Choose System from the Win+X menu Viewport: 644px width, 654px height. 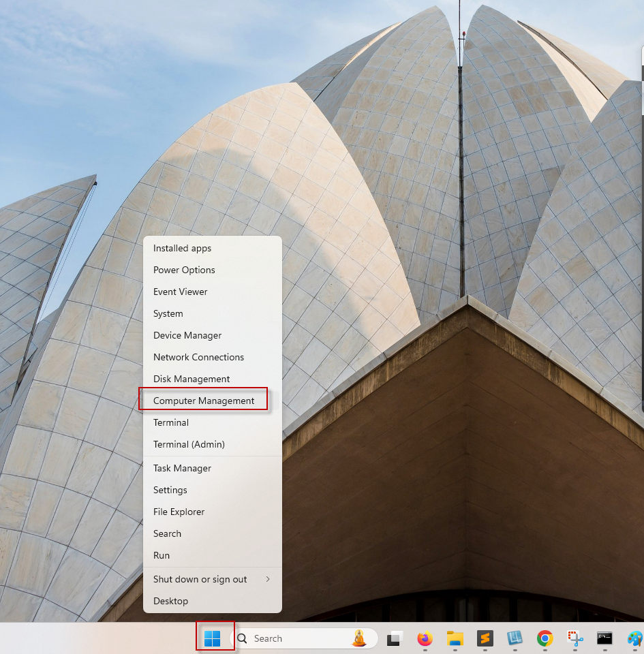pyautogui.click(x=213, y=313)
